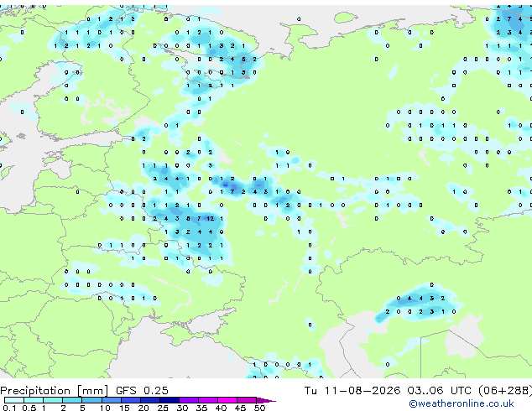Click the 25–30 mm navy legend swatch
This screenshot has height=411, width=532.
pyautogui.click(x=169, y=400)
